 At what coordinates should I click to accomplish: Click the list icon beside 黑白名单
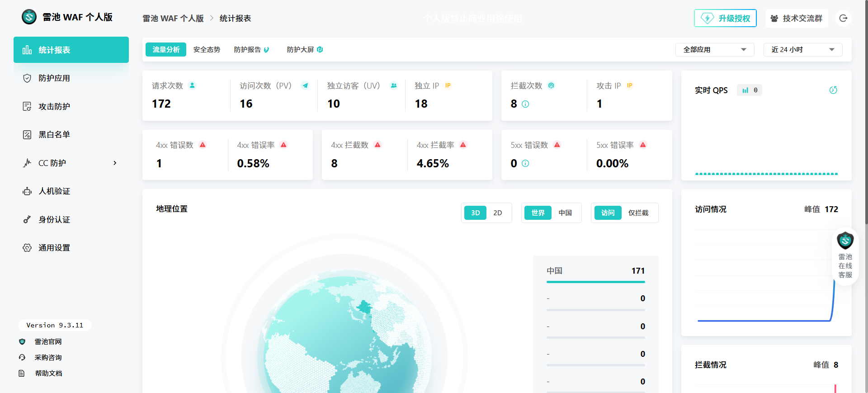coord(27,135)
